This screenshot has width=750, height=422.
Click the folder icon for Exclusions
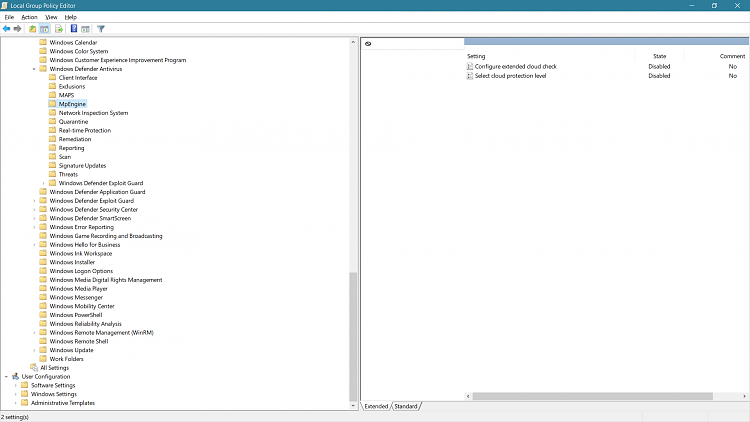click(x=53, y=86)
